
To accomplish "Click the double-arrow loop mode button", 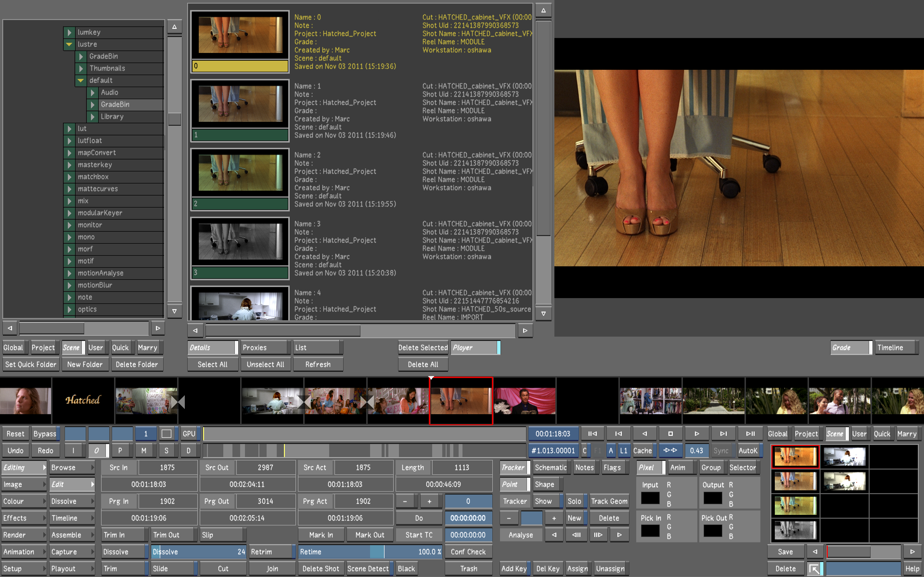I will [x=670, y=450].
